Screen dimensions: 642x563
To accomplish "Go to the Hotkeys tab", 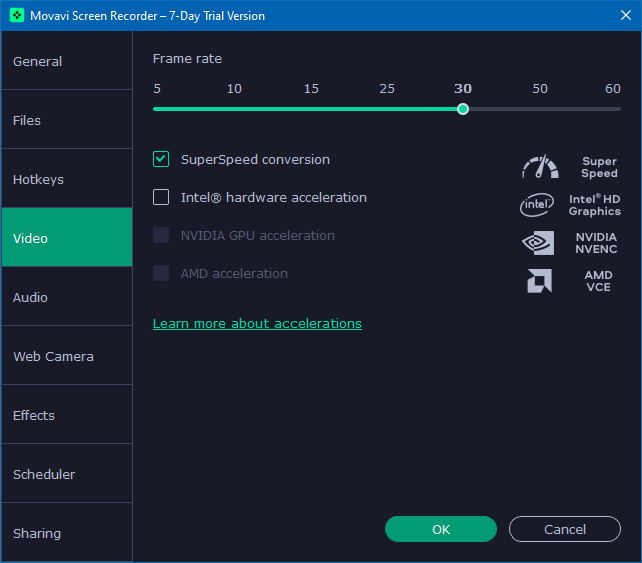I will [66, 179].
